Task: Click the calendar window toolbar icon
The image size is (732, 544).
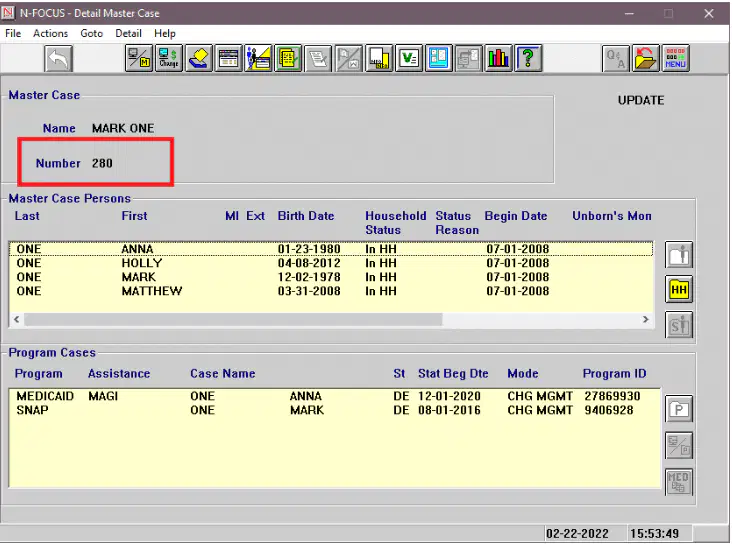Action: click(x=228, y=58)
